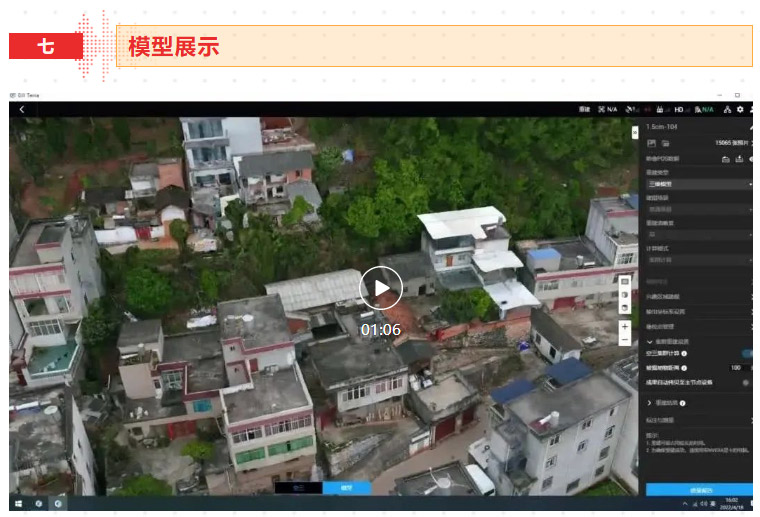Play the model showcase video
Image resolution: width=760 pixels, height=517 pixels.
[x=381, y=288]
